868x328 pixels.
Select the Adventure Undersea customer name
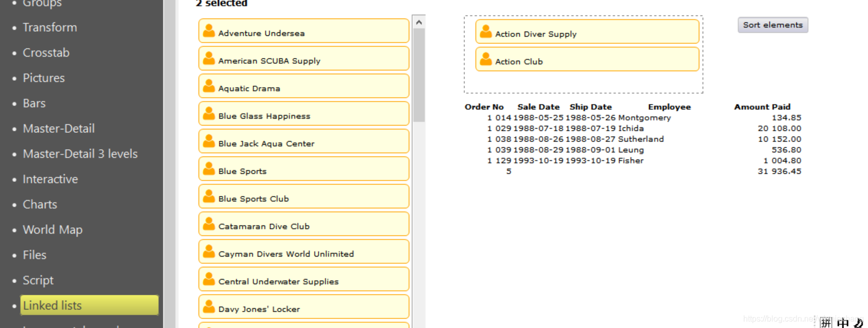tap(261, 33)
